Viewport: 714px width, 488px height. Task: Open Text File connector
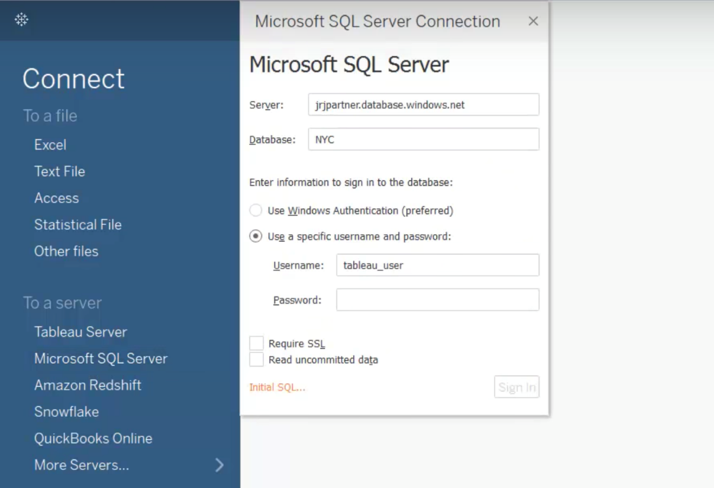click(60, 172)
